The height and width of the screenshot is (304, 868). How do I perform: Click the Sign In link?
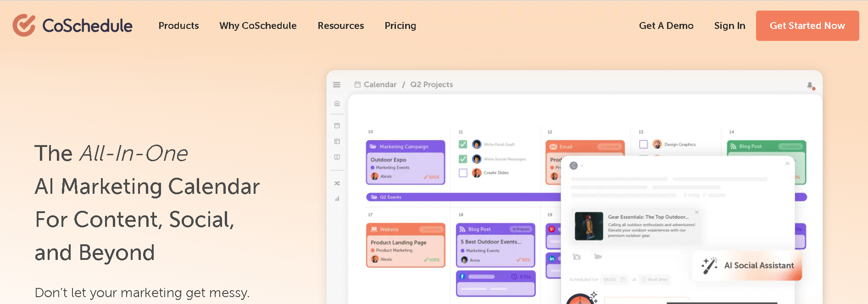(729, 26)
